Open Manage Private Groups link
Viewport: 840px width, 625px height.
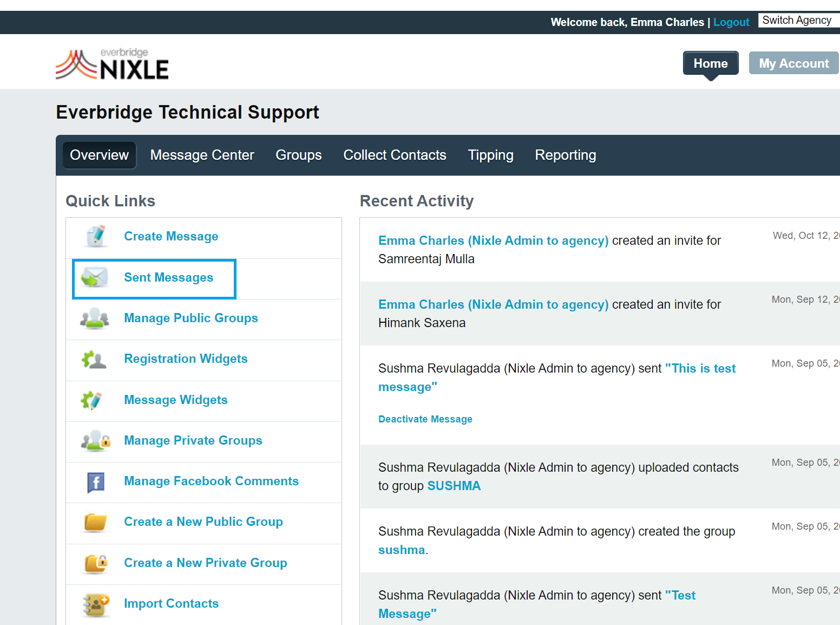tap(193, 441)
